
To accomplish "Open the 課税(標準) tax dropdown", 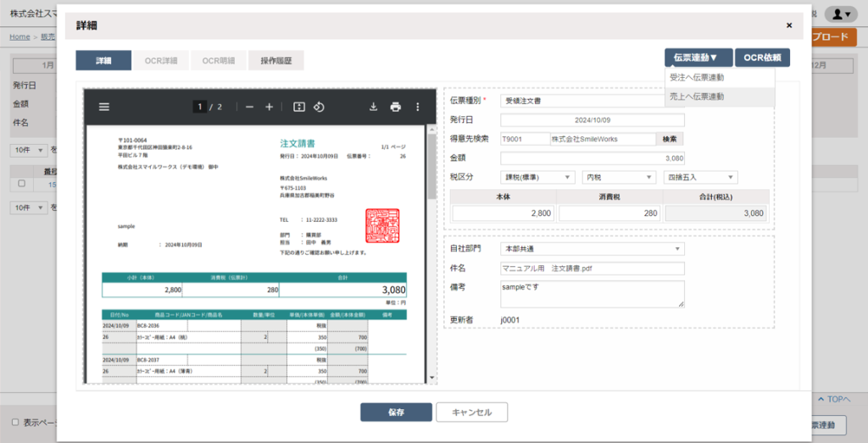I will click(x=537, y=178).
